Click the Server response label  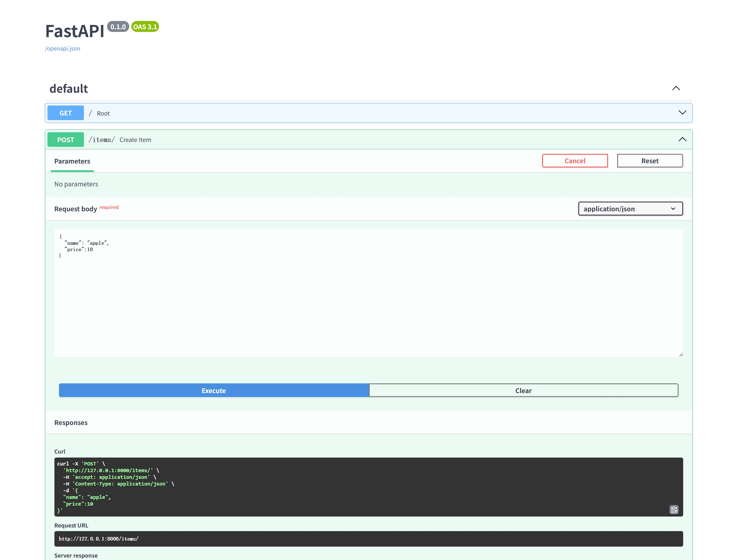tap(76, 555)
